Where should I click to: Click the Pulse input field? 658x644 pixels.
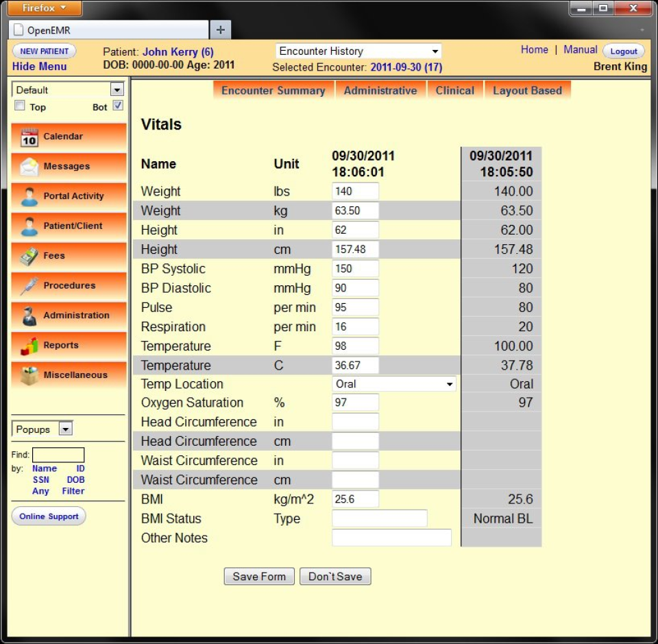coord(355,307)
